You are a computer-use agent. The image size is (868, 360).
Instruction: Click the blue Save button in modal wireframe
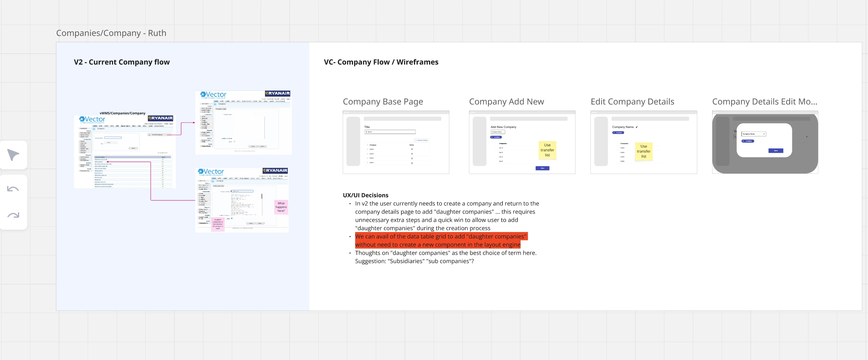776,150
